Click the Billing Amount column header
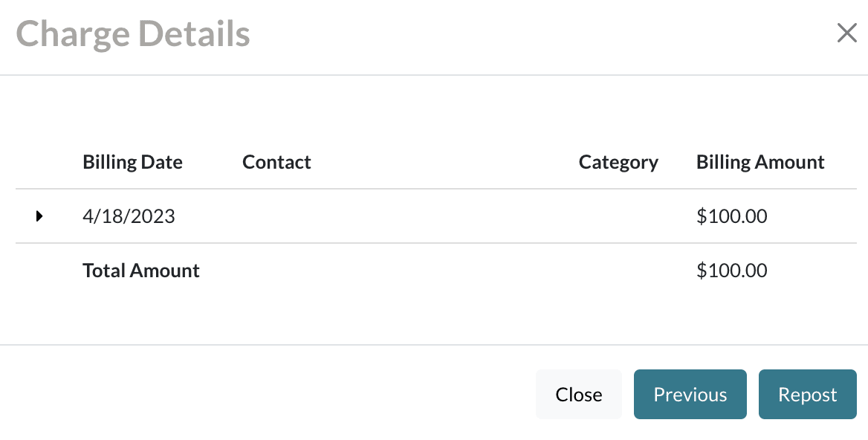Screen dimensions: 868x440 click(760, 162)
